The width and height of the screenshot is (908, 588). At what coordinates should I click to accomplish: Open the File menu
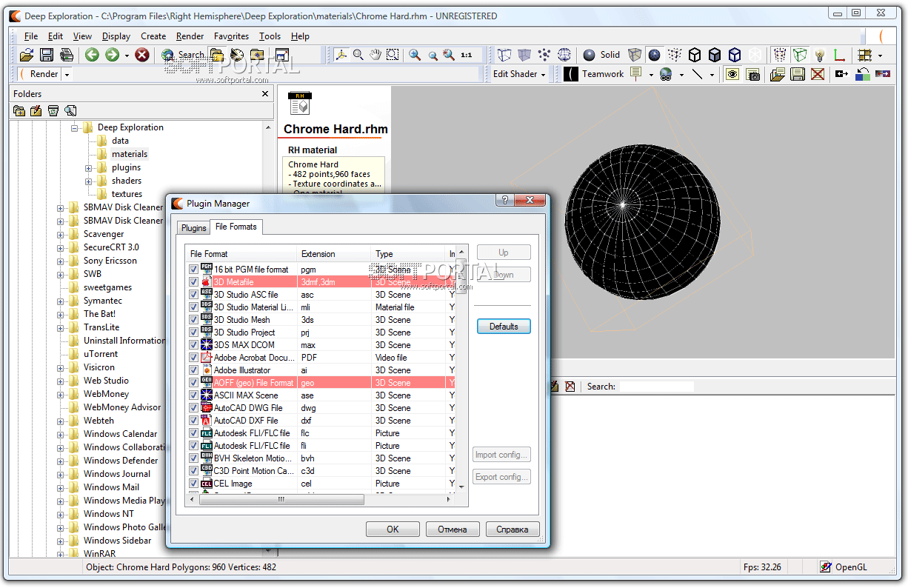click(x=31, y=36)
